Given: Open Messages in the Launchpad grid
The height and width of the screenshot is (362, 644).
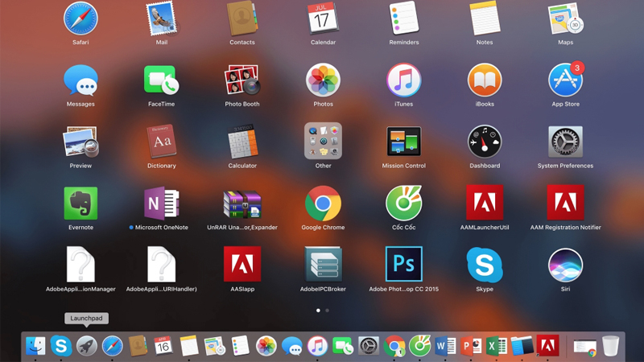Looking at the screenshot, I should 80,80.
